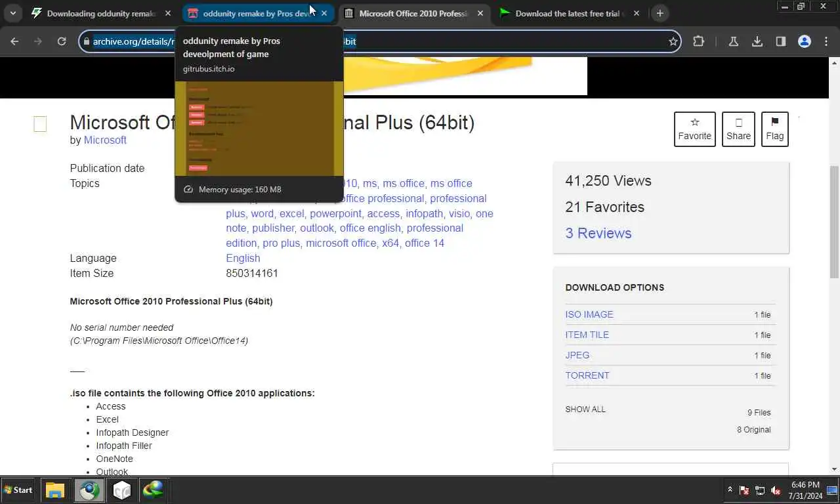The width and height of the screenshot is (840, 504).
Task: Select the item size value 850314161
Action: [x=252, y=273]
